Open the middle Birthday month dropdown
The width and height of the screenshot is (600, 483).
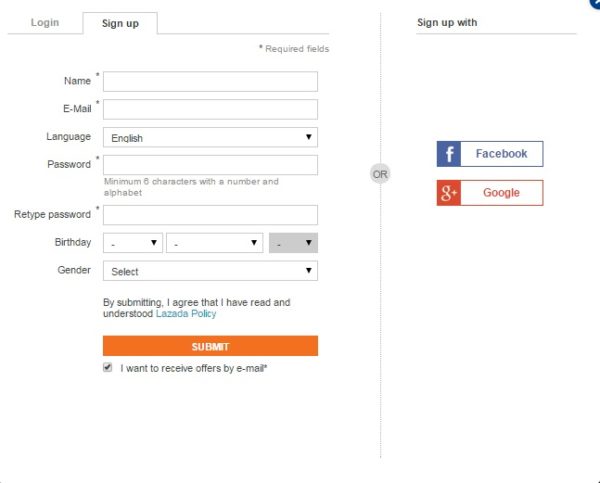tap(215, 243)
